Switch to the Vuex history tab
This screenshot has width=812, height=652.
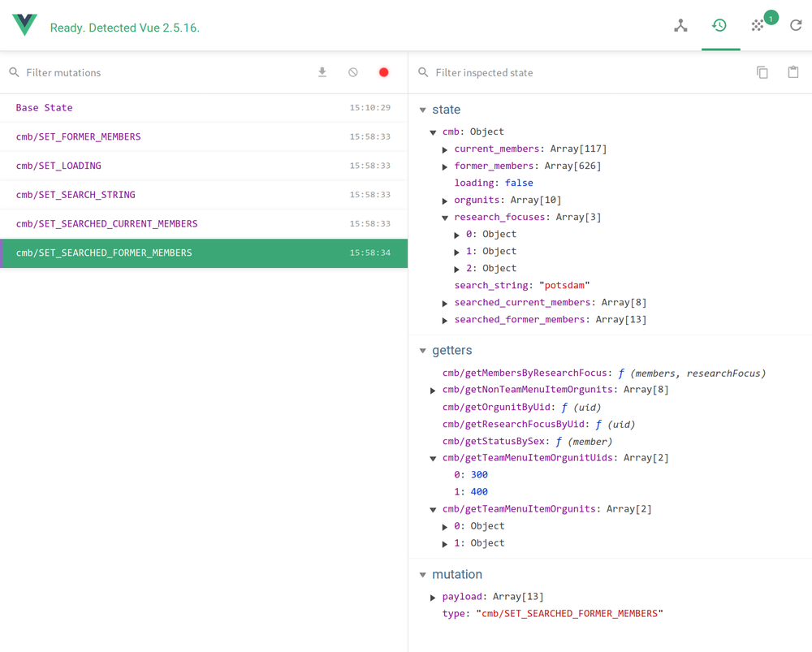tap(719, 25)
